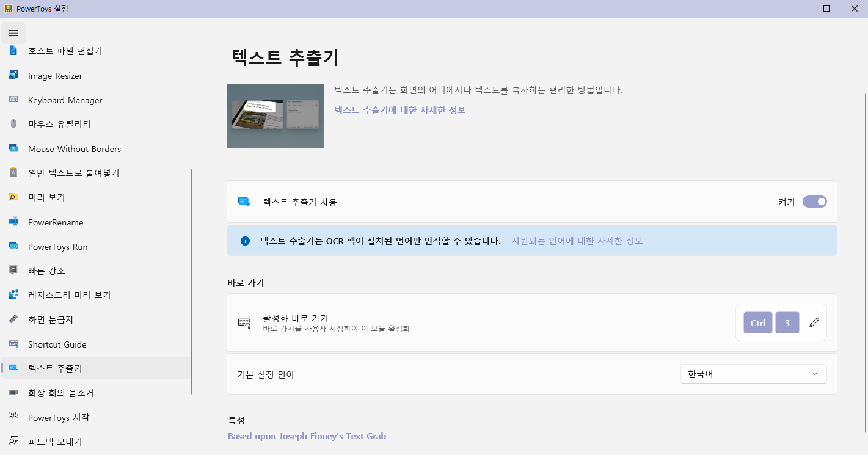Click the Ctrl key shortcut button
868x455 pixels.
(758, 323)
